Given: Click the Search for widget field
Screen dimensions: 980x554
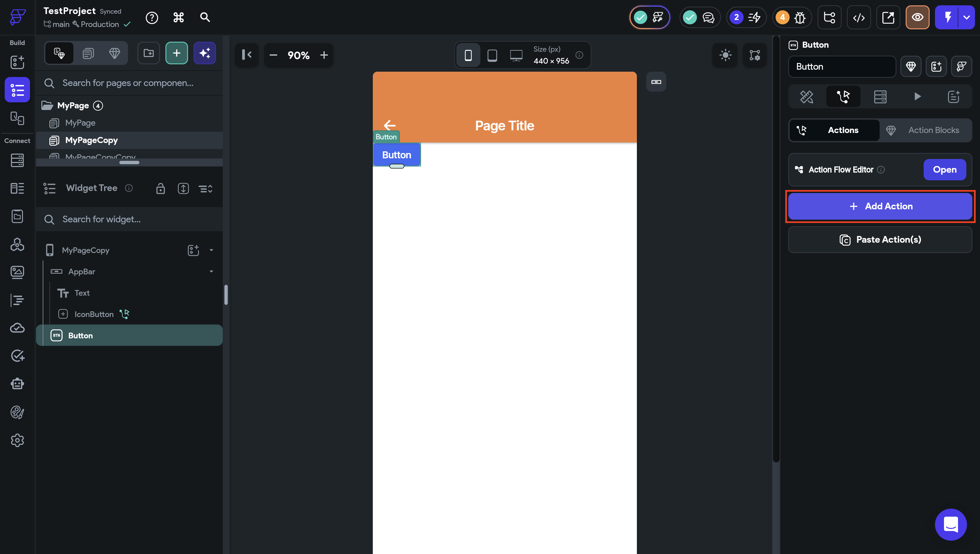Looking at the screenshot, I should pos(129,219).
